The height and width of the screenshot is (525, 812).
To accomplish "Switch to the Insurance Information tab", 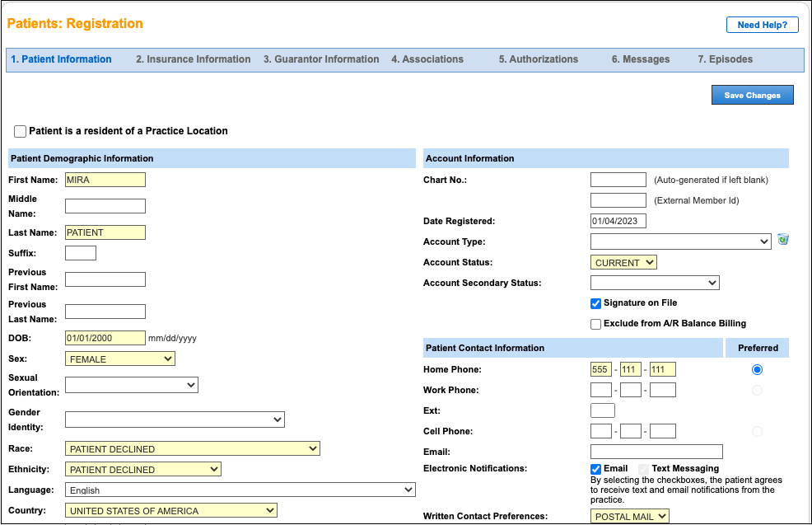I will click(x=193, y=59).
